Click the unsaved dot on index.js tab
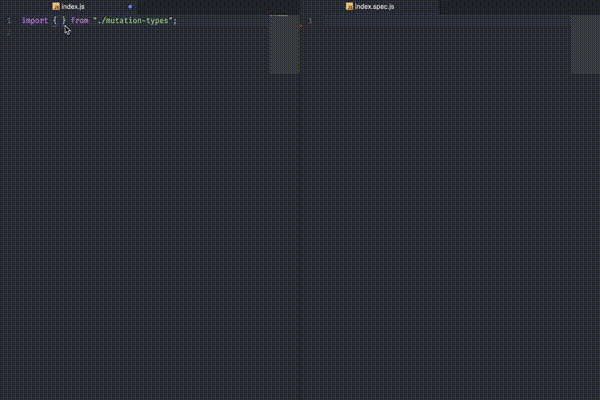The height and width of the screenshot is (400, 600). click(x=130, y=7)
